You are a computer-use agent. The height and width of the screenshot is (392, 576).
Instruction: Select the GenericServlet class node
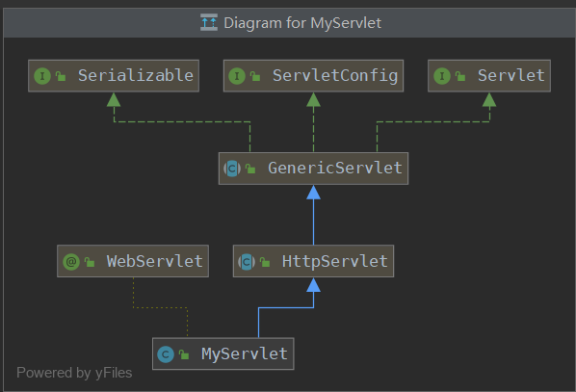coord(313,169)
